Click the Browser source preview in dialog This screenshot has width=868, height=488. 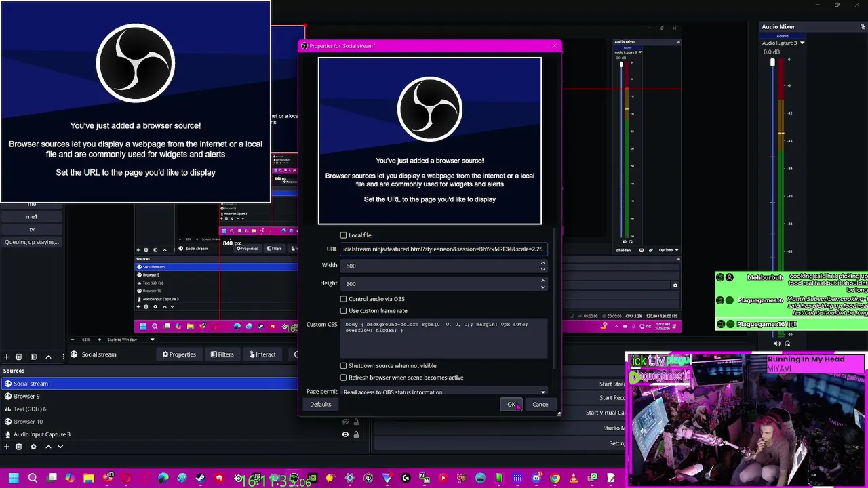[x=430, y=141]
